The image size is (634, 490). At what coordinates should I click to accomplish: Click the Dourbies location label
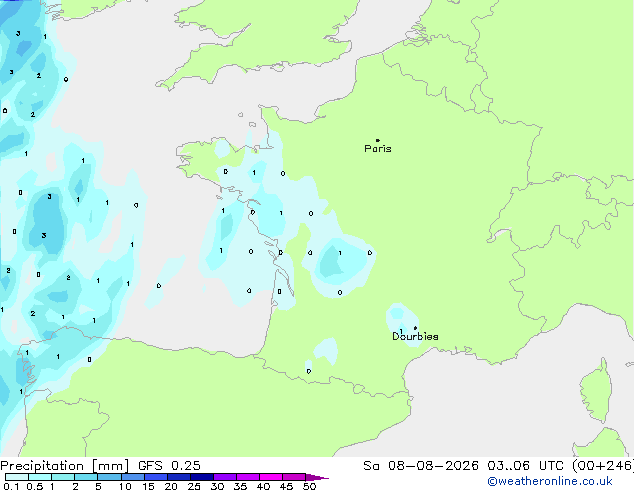[x=415, y=336]
